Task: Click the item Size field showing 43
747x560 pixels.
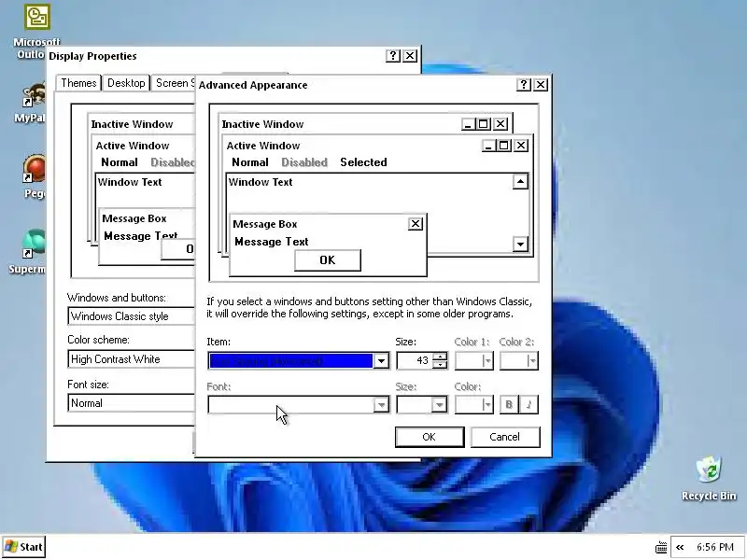Action: coord(415,360)
